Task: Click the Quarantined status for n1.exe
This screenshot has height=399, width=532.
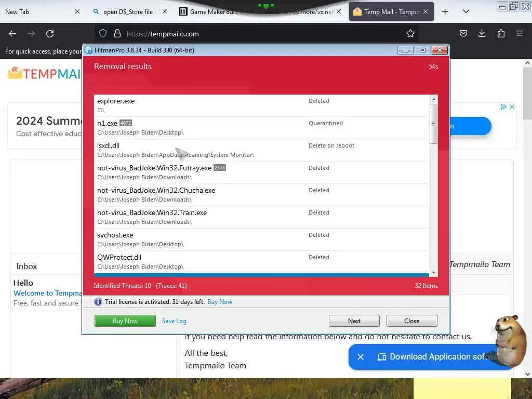Action: (x=326, y=123)
